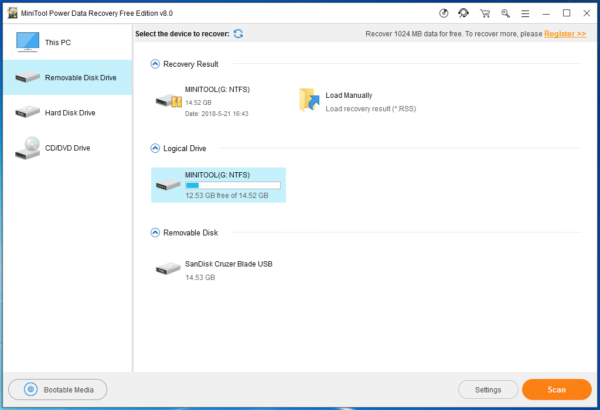
Task: Click the Logical Drive heading text
Action: pyautogui.click(x=184, y=148)
